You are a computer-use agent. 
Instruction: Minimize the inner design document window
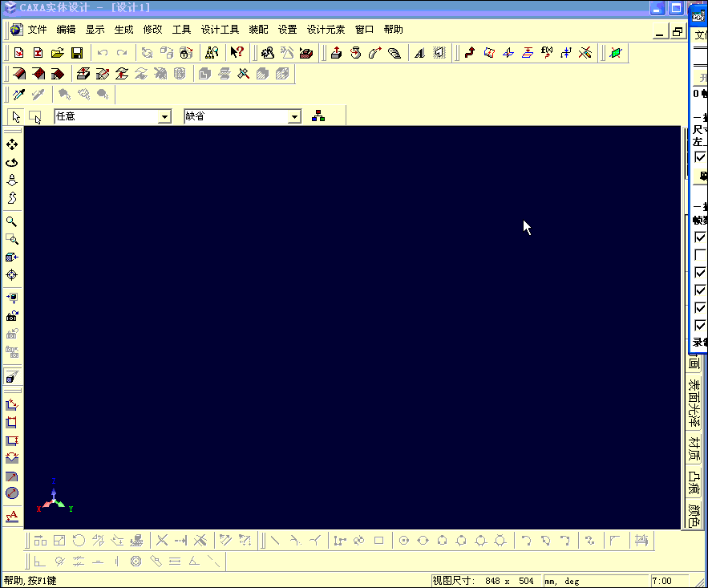[x=661, y=32]
